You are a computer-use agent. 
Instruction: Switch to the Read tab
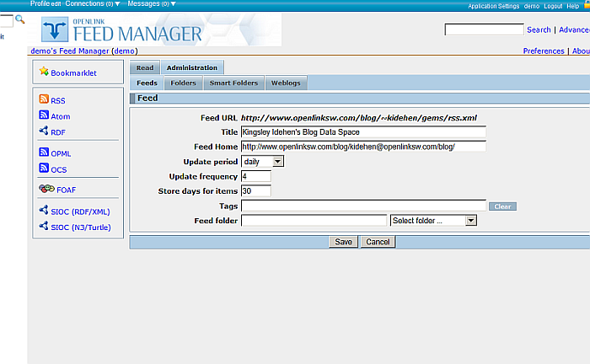click(x=144, y=68)
